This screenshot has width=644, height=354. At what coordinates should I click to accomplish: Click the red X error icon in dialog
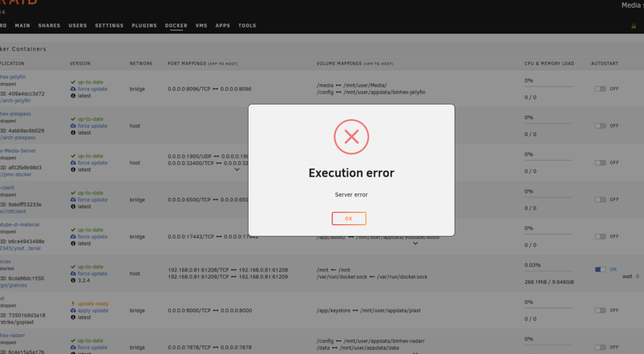click(x=352, y=137)
